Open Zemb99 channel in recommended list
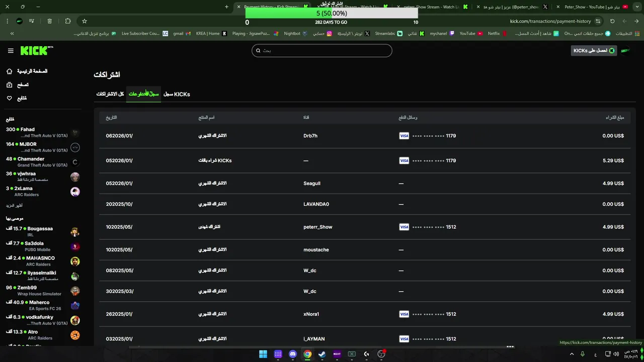The image size is (644, 362). pos(42,291)
